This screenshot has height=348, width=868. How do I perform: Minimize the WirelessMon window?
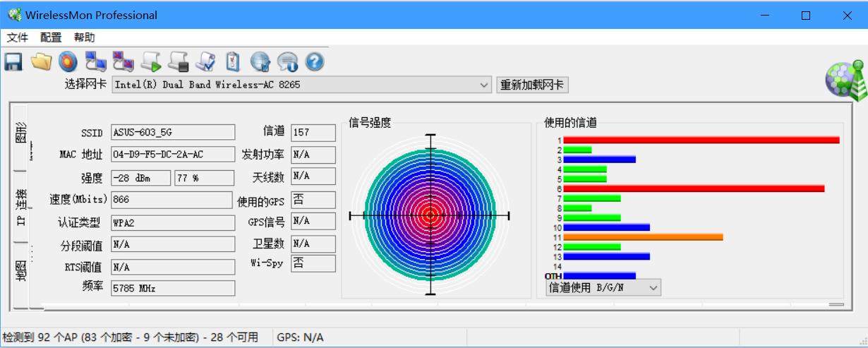coord(764,15)
